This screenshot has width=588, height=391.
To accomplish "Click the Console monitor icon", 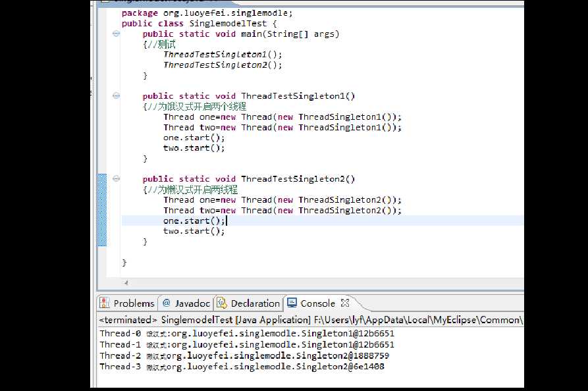I will pos(292,302).
